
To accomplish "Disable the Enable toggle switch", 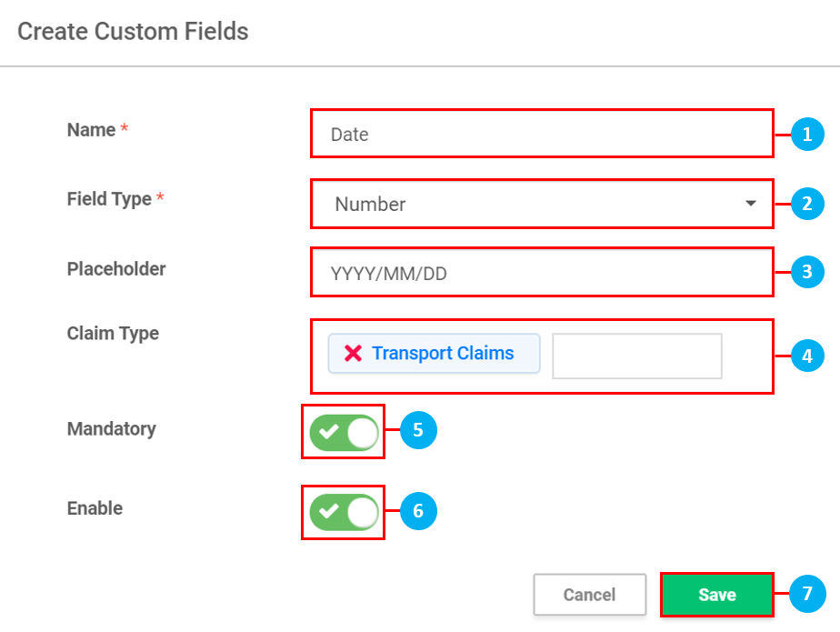I will pyautogui.click(x=344, y=512).
